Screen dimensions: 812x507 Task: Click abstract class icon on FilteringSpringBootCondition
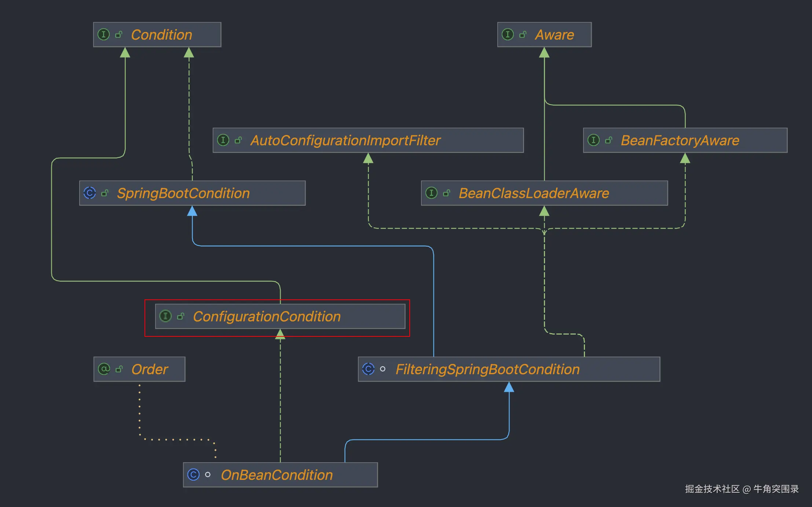pyautogui.click(x=368, y=369)
